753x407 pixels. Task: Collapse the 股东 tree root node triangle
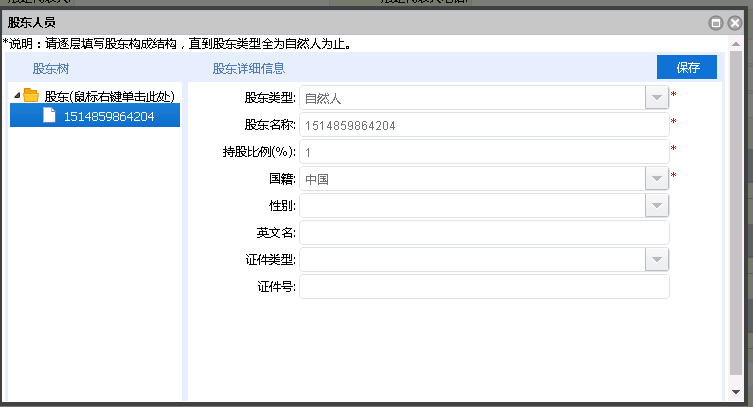17,96
